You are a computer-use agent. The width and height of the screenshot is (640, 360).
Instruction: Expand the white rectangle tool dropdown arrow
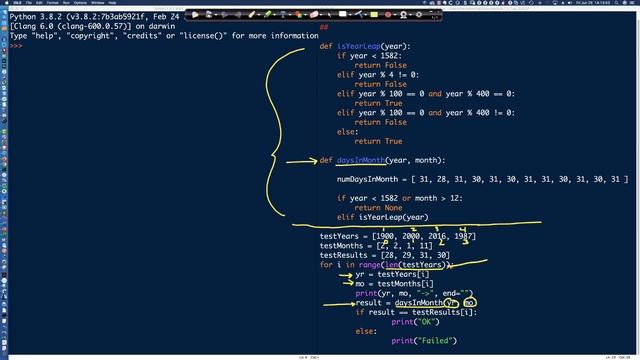coord(350,15)
